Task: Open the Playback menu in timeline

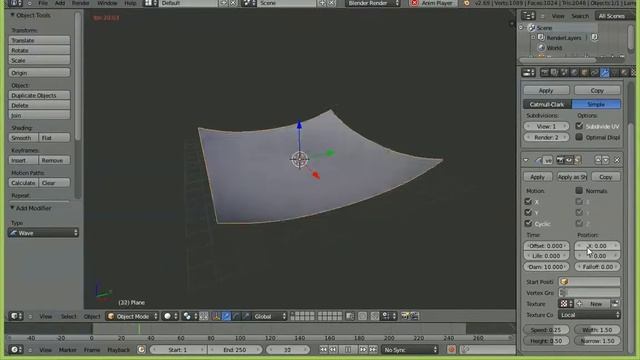Action: [x=118, y=350]
